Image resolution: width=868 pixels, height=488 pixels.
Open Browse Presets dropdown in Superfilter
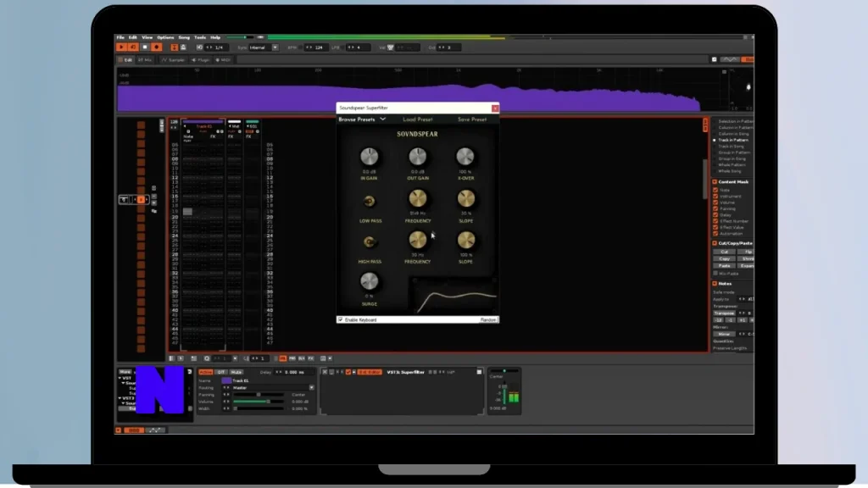point(362,119)
